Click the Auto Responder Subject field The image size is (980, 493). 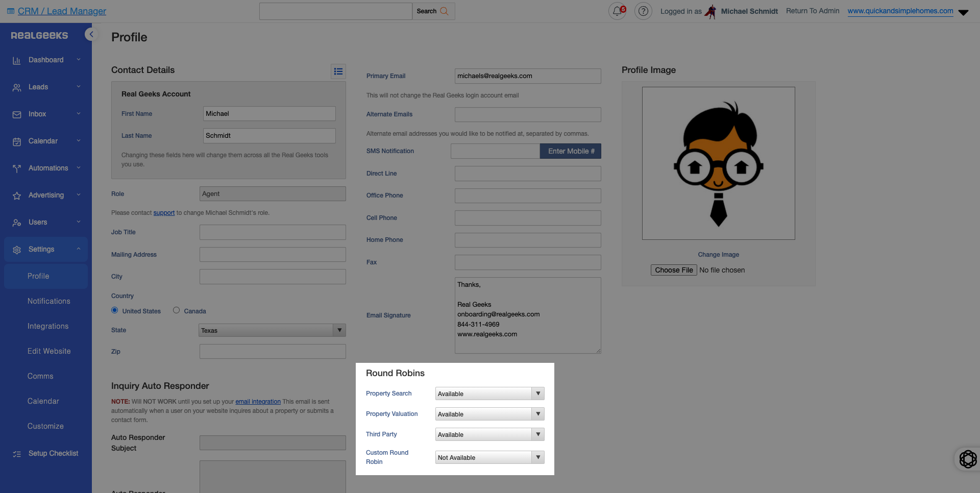[x=273, y=443]
